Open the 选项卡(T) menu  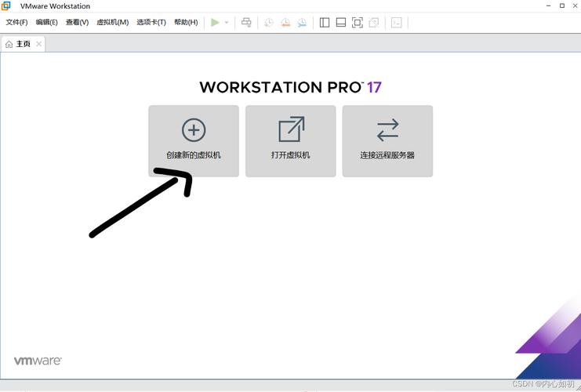151,22
